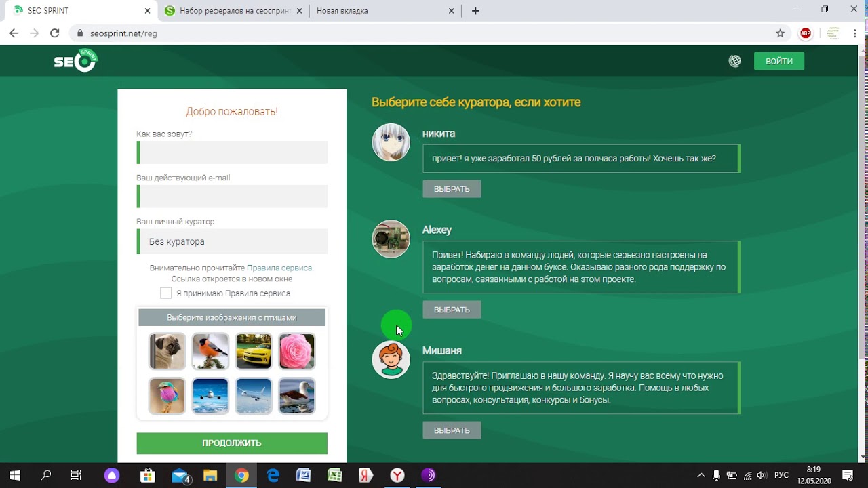Go forward in browser history
This screenshot has height=488, width=868.
(34, 33)
